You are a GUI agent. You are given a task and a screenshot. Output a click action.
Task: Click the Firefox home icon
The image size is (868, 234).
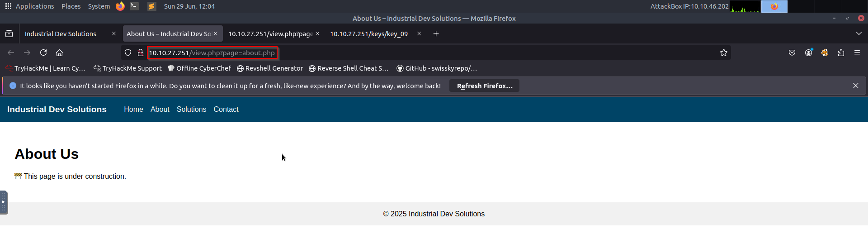(x=59, y=53)
